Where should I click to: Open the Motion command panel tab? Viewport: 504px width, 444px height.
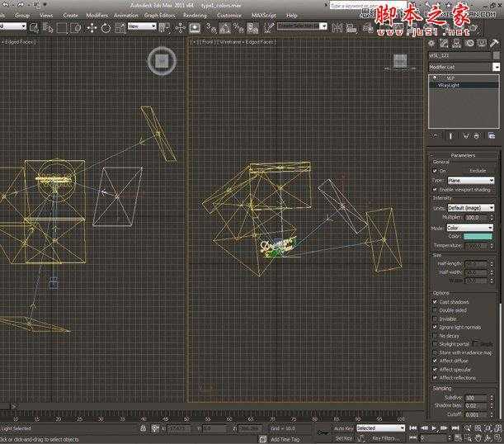coord(469,44)
